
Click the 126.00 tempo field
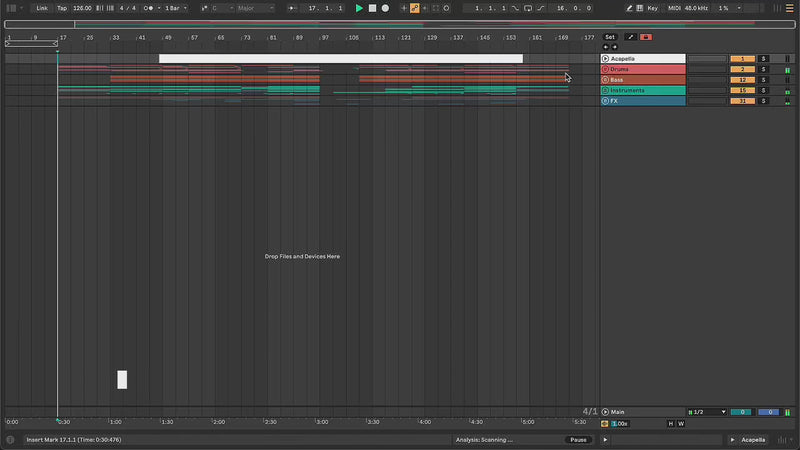pos(82,8)
